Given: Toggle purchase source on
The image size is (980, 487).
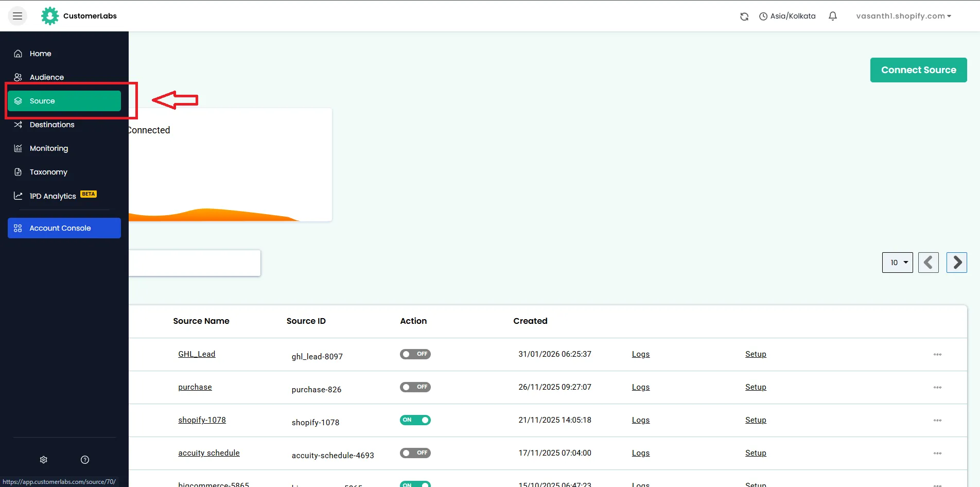Looking at the screenshot, I should point(415,387).
